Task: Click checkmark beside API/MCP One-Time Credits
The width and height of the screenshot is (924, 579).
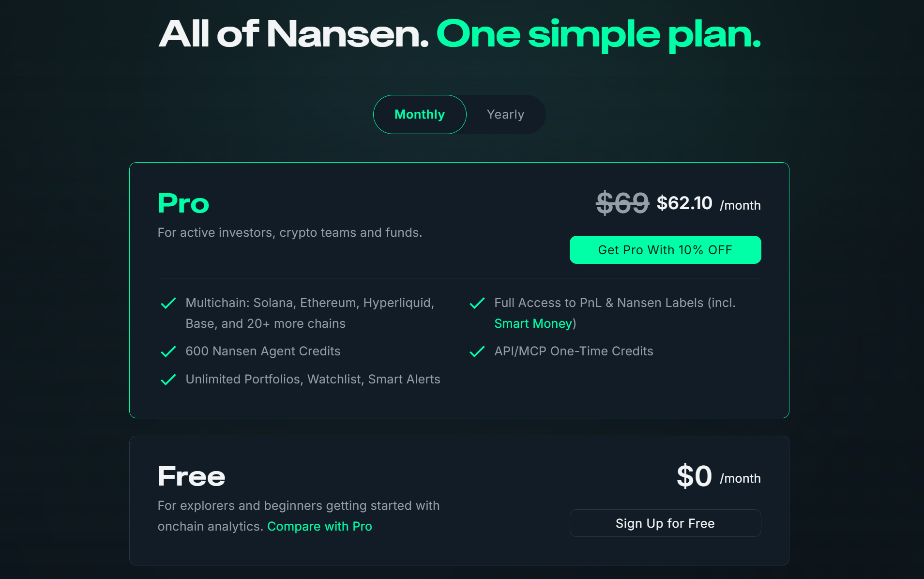Action: click(x=477, y=351)
